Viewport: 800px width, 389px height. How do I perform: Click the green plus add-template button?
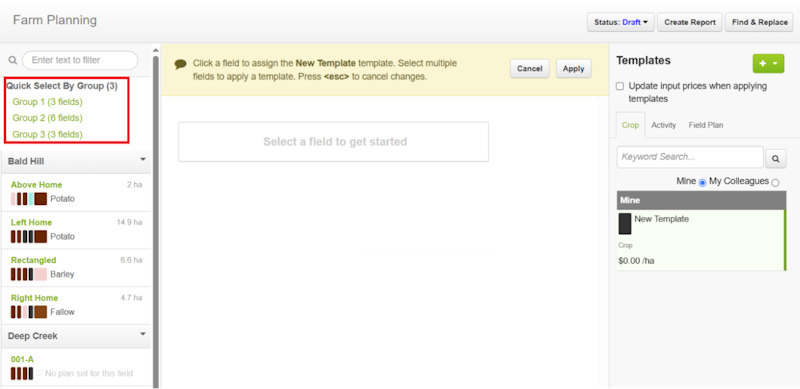point(768,63)
